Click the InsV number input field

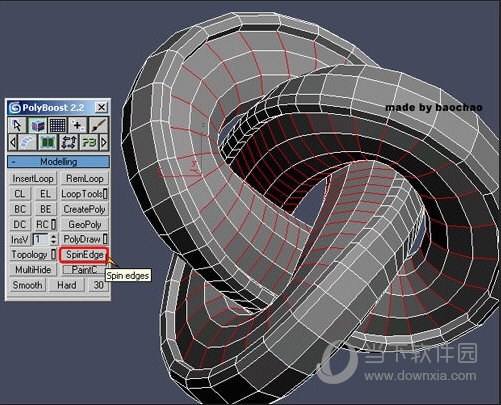(41, 239)
